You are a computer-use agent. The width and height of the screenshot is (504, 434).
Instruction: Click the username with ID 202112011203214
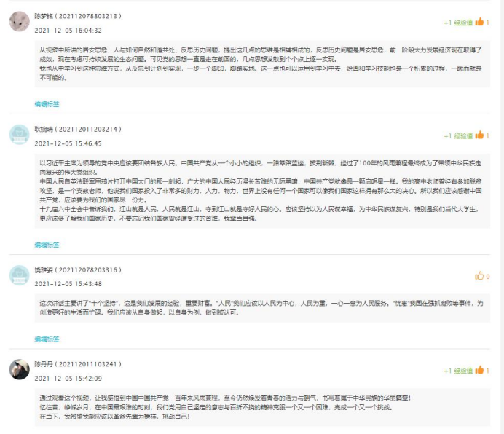[78, 129]
